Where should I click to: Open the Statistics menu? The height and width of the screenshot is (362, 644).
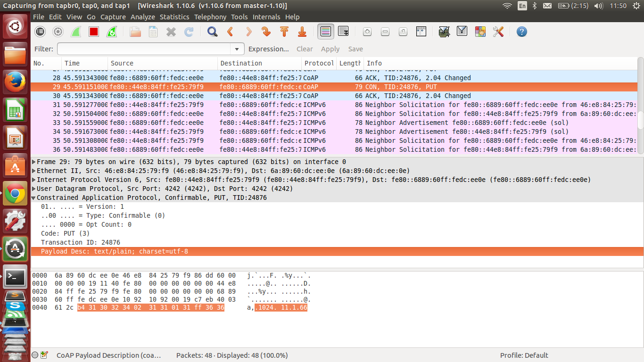coord(174,17)
